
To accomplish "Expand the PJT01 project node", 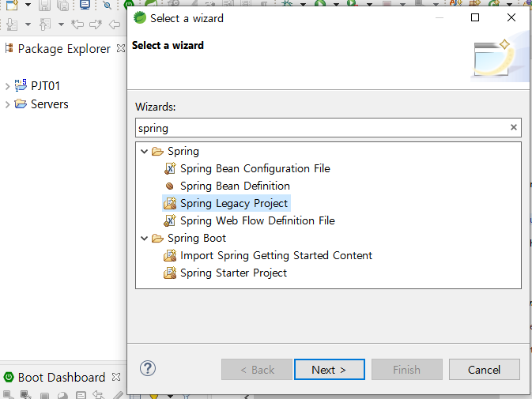I will (x=7, y=86).
